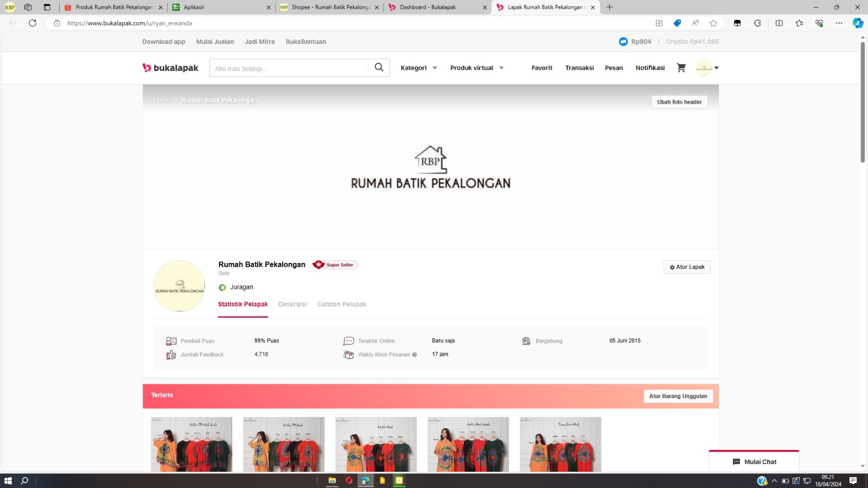View site information lock icon

pos(57,23)
